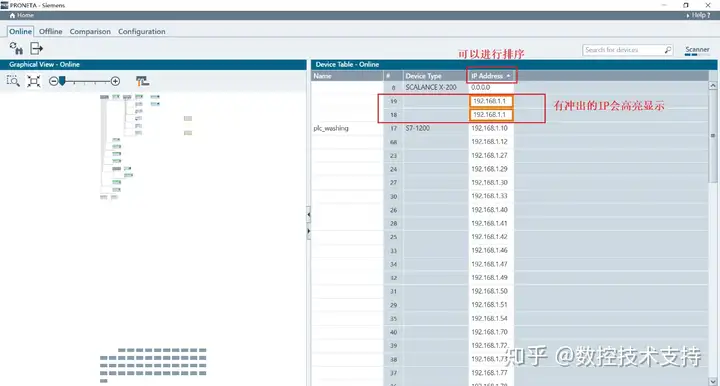The height and width of the screenshot is (386, 720).
Task: Click the refresh network scan icon
Action: coord(16,48)
